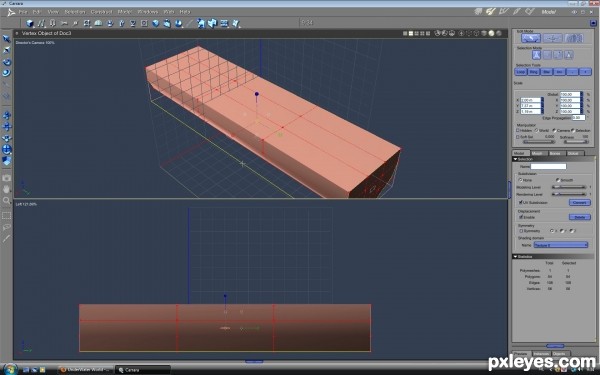
Task: Toggle the UV Subdivision checkbox
Action: point(520,202)
